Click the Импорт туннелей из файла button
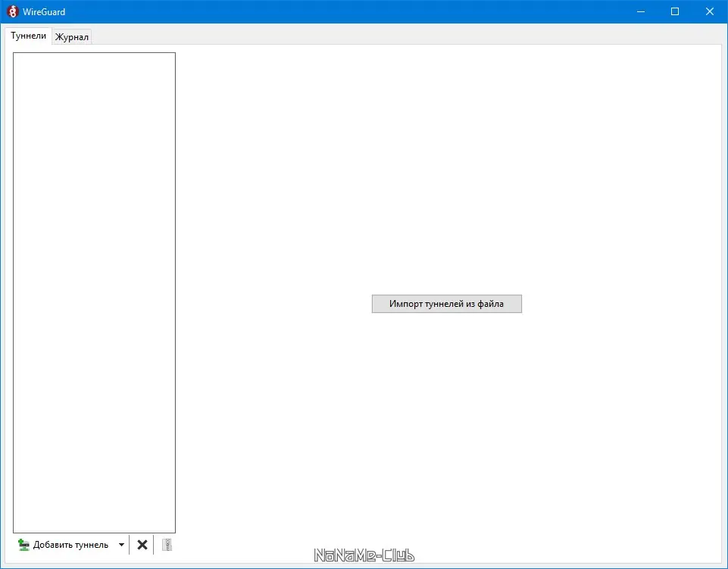 pos(447,304)
